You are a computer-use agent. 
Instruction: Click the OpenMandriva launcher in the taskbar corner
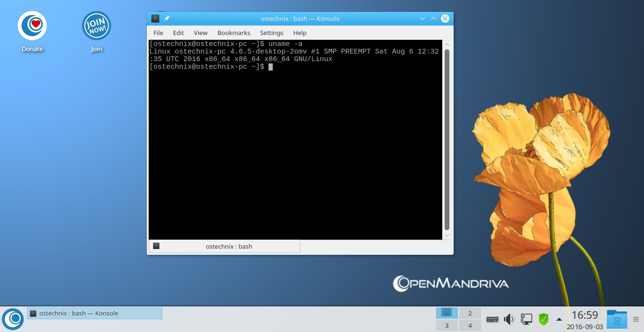(12, 319)
